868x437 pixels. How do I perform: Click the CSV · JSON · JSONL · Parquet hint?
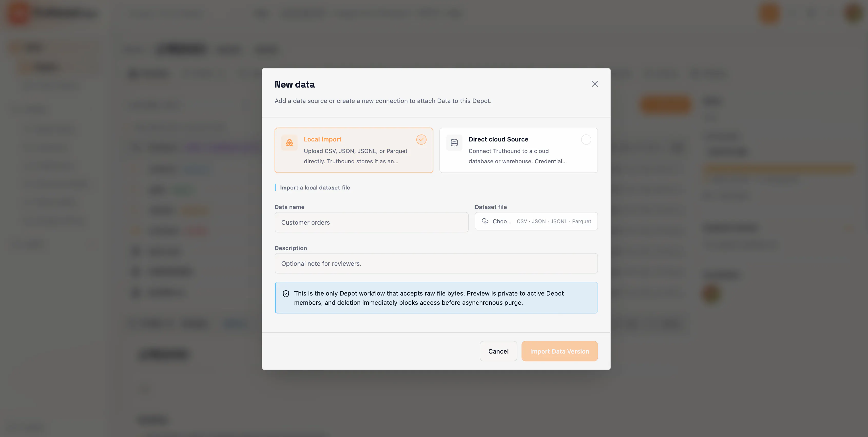(x=554, y=221)
